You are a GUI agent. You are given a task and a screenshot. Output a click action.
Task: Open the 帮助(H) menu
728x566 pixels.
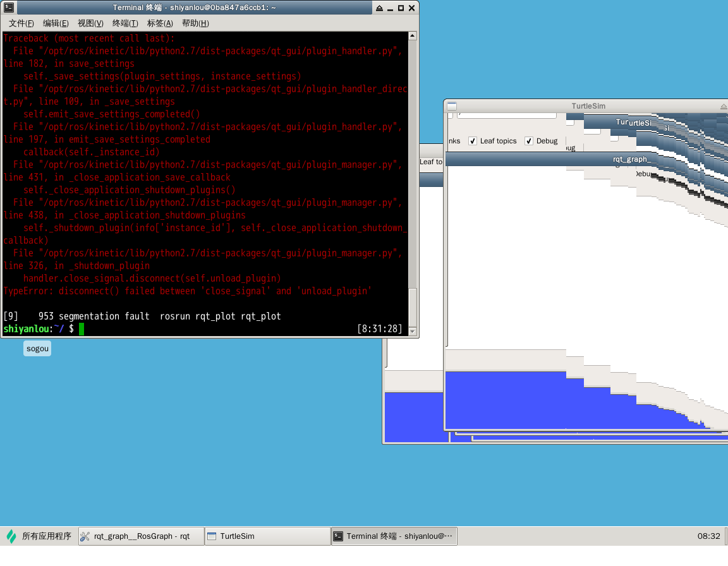point(195,23)
